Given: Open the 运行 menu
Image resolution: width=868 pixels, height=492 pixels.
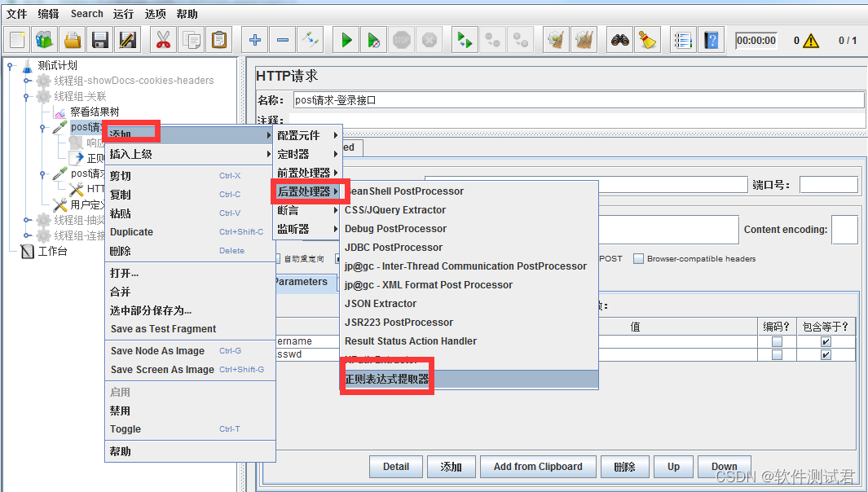Looking at the screenshot, I should pos(123,14).
